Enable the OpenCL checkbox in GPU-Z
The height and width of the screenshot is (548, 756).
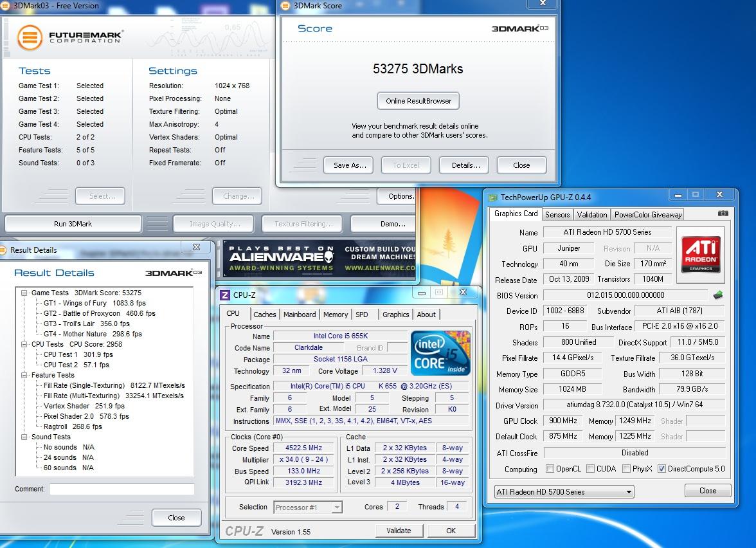(x=550, y=468)
